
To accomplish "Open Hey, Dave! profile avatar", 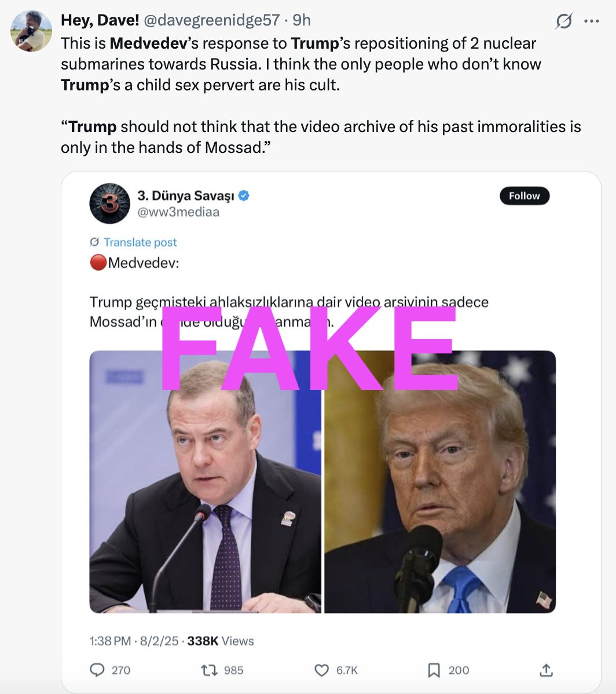I will (x=31, y=31).
